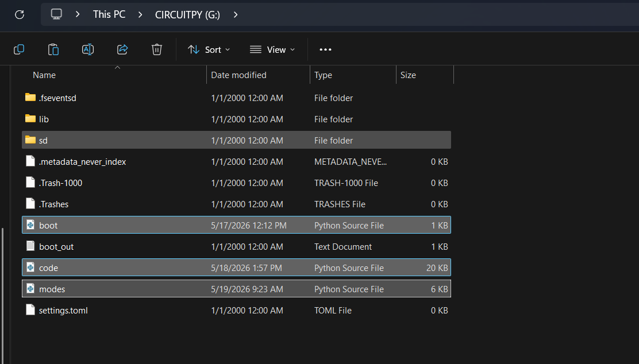This screenshot has height=364, width=639.
Task: Click the TRASH-1000 File type cell
Action: (346, 183)
